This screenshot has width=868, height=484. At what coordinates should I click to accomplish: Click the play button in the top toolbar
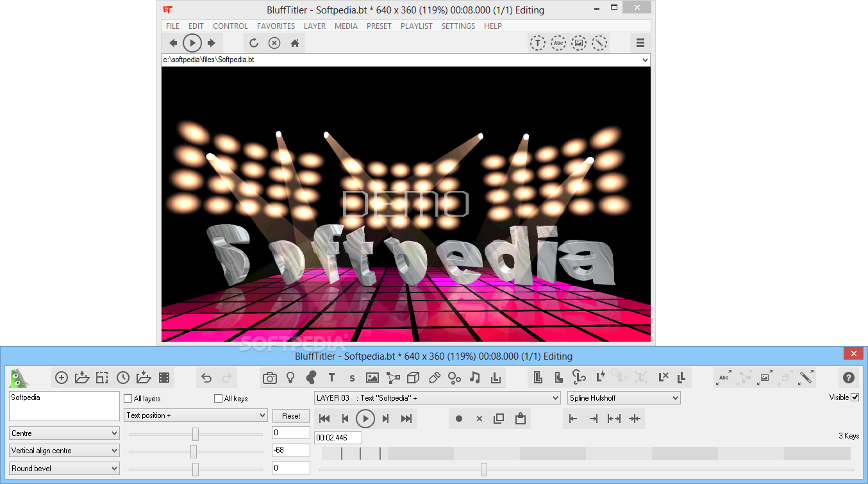point(192,43)
